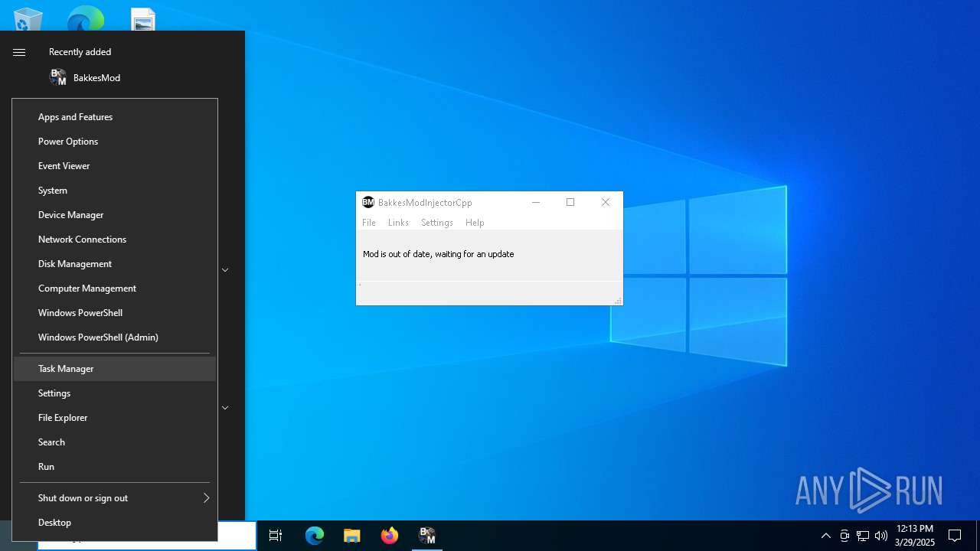Select the image file desktop icon
The width and height of the screenshot is (980, 551).
(x=142, y=19)
